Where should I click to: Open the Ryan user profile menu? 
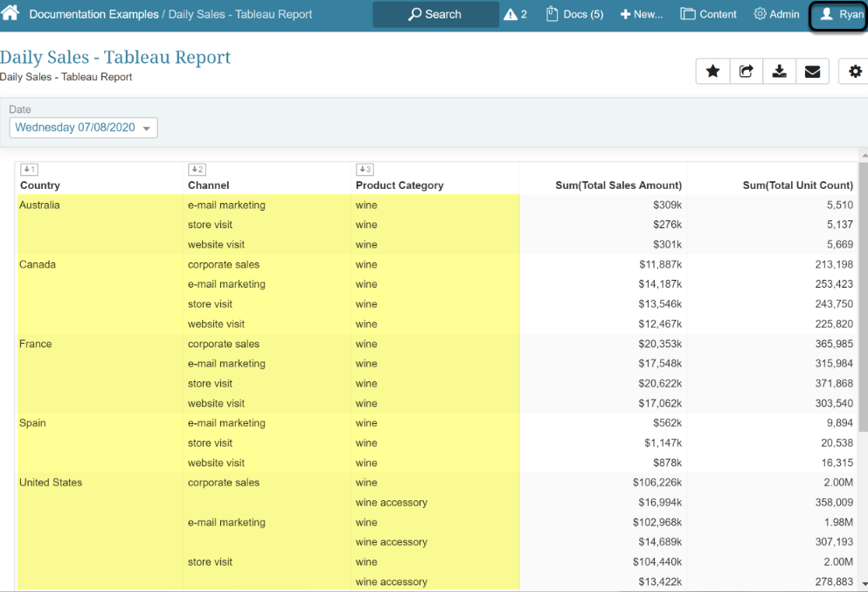click(840, 15)
